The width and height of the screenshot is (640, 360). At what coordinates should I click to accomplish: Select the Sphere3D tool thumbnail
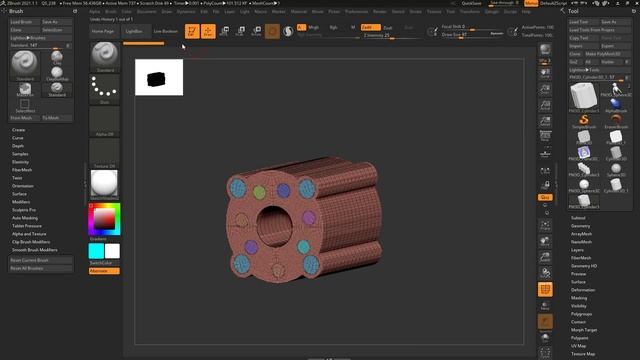pos(616,169)
